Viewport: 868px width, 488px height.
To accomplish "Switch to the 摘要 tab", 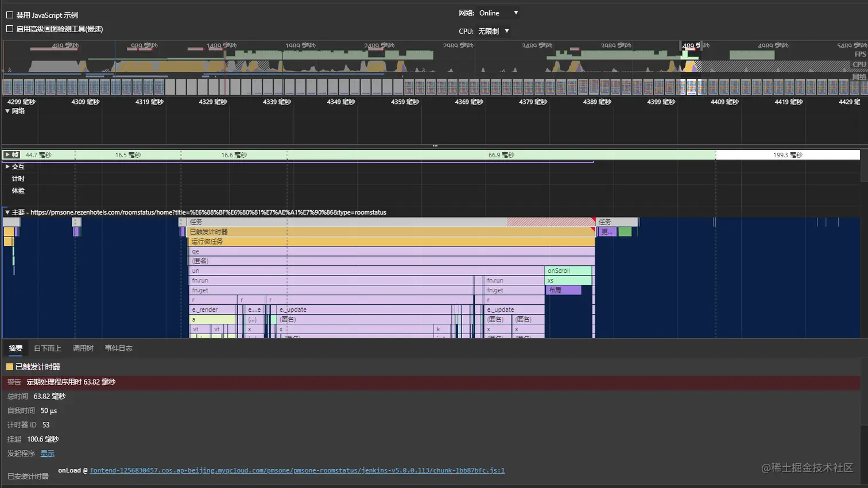I will (x=15, y=348).
